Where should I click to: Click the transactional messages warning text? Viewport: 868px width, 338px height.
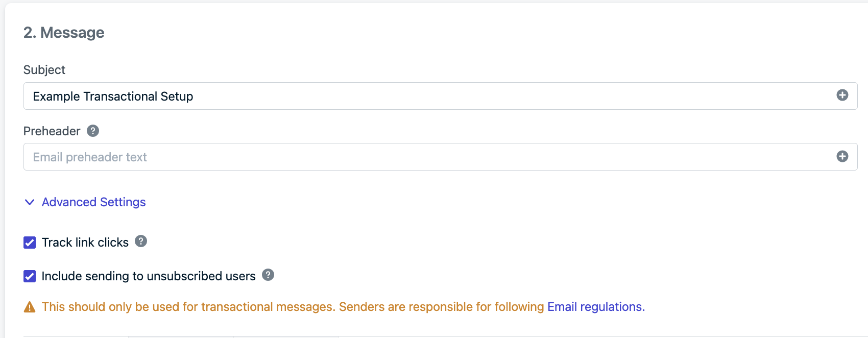pyautogui.click(x=293, y=307)
